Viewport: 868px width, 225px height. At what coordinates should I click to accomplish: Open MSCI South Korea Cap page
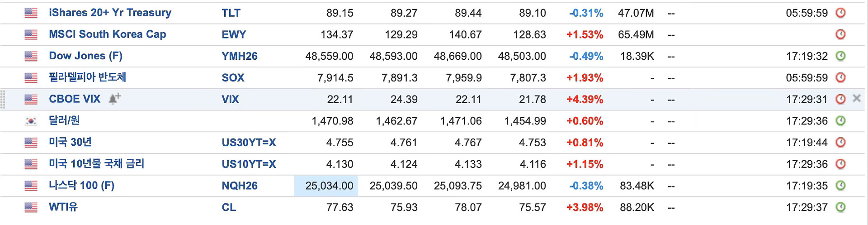pos(107,34)
